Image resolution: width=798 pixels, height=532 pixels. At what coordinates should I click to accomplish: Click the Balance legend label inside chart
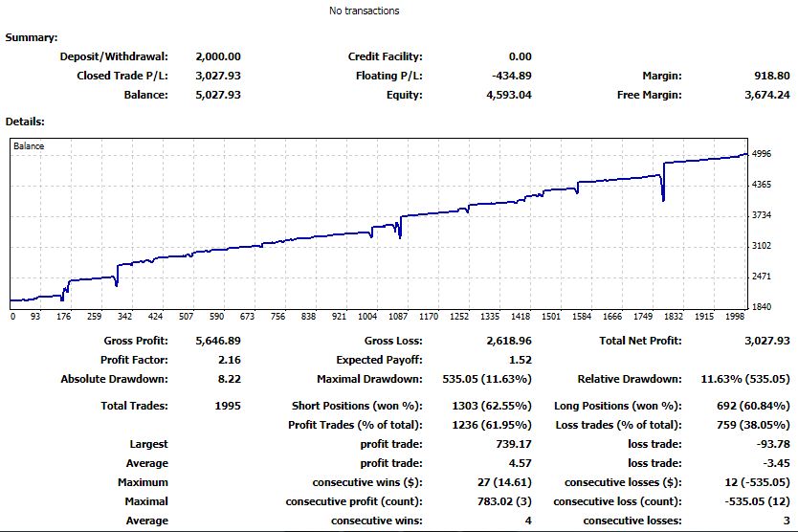click(29, 147)
